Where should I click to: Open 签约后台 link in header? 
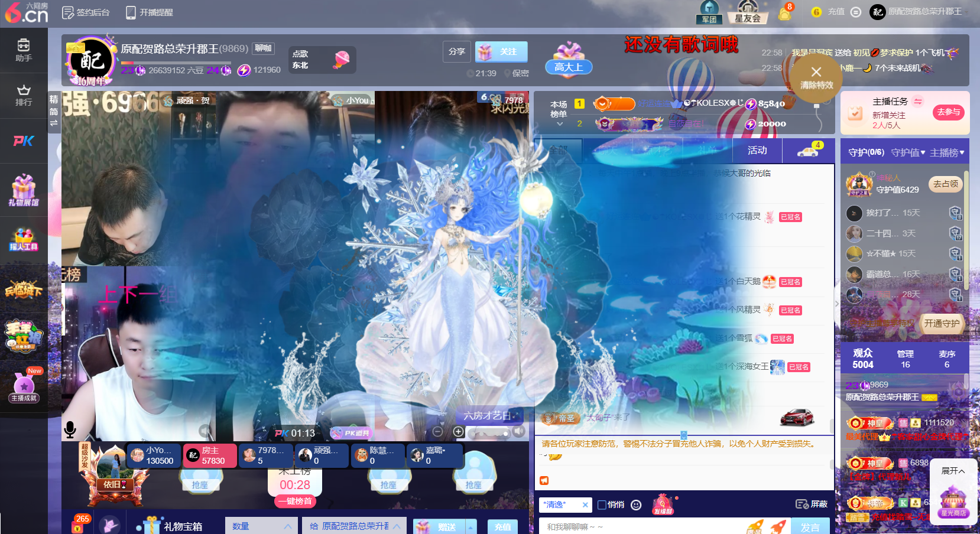pos(86,12)
